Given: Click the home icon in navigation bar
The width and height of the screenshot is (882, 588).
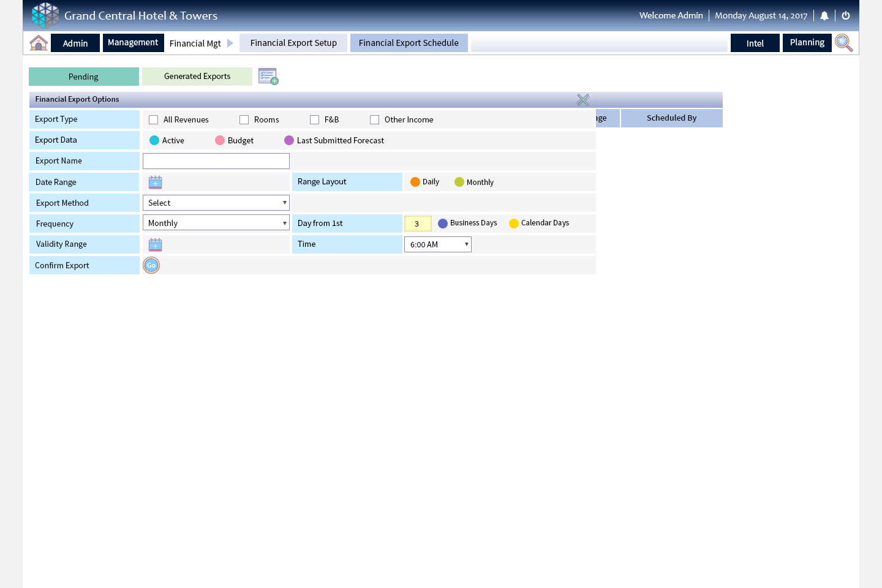Looking at the screenshot, I should click(x=39, y=43).
